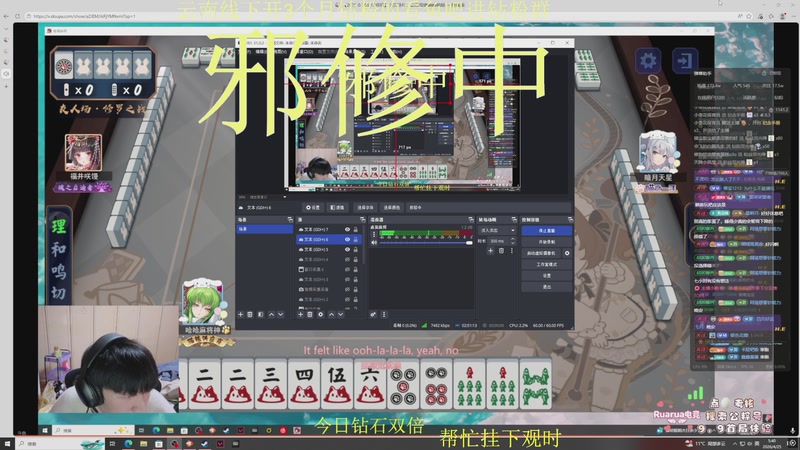Select the 四萬 tile in hand
Image resolution: width=800 pixels, height=450 pixels.
(x=304, y=383)
